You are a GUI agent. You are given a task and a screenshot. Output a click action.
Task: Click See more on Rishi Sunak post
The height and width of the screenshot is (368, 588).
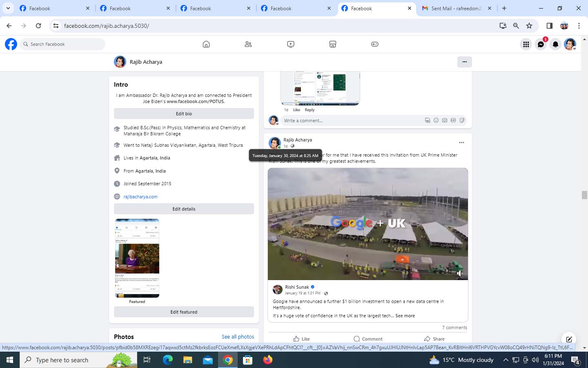[x=405, y=316]
